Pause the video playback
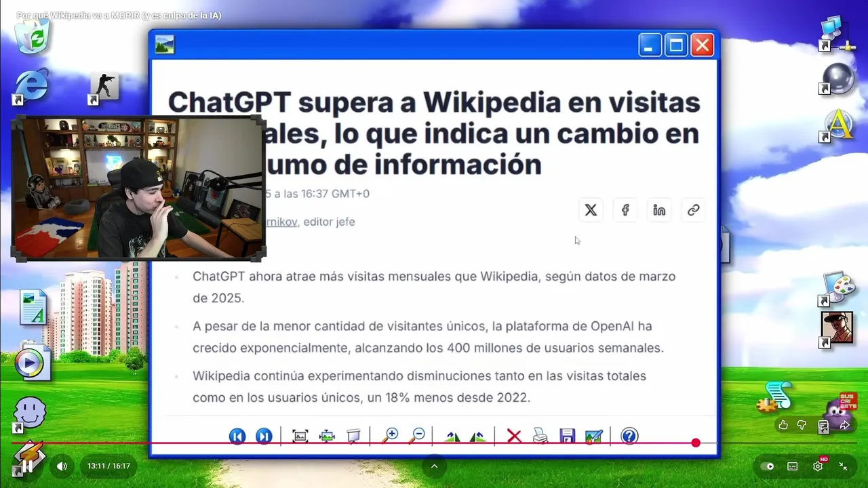This screenshot has height=488, width=868. pyautogui.click(x=27, y=466)
